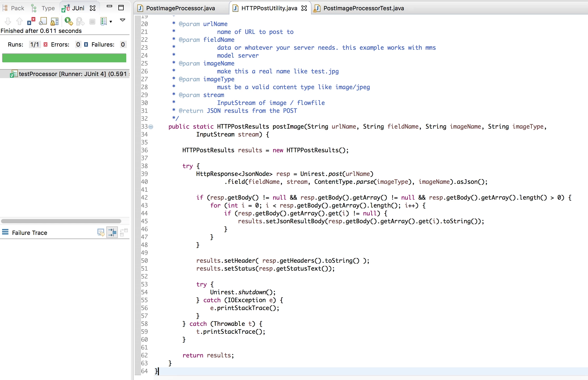Screen dimensions: 588x380
Task: Open JUnit View Menu triangle
Action: pyautogui.click(x=123, y=20)
